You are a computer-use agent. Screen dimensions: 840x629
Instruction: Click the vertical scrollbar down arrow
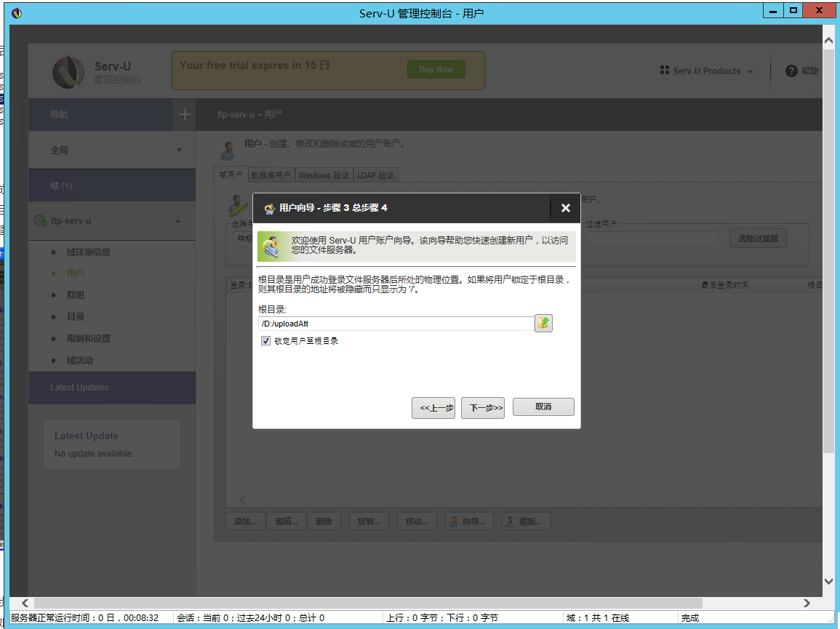point(828,581)
